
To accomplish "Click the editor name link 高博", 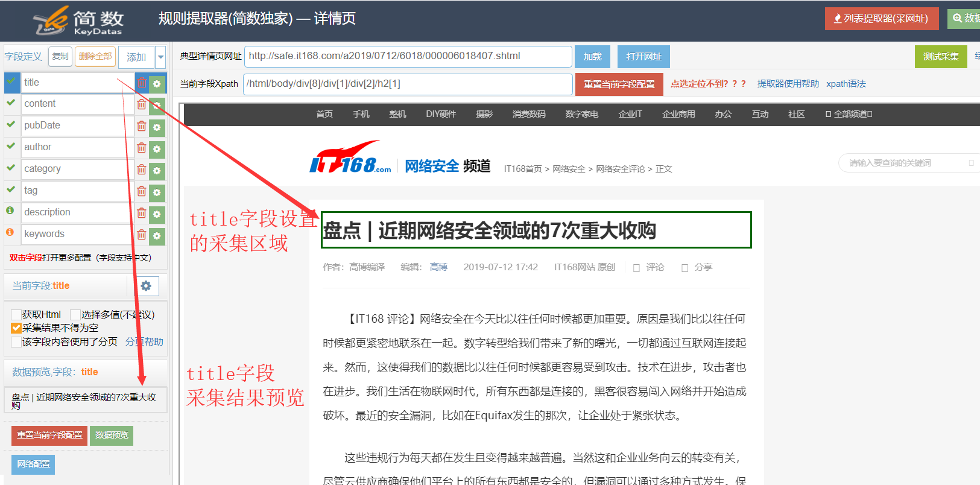I will tap(438, 267).
